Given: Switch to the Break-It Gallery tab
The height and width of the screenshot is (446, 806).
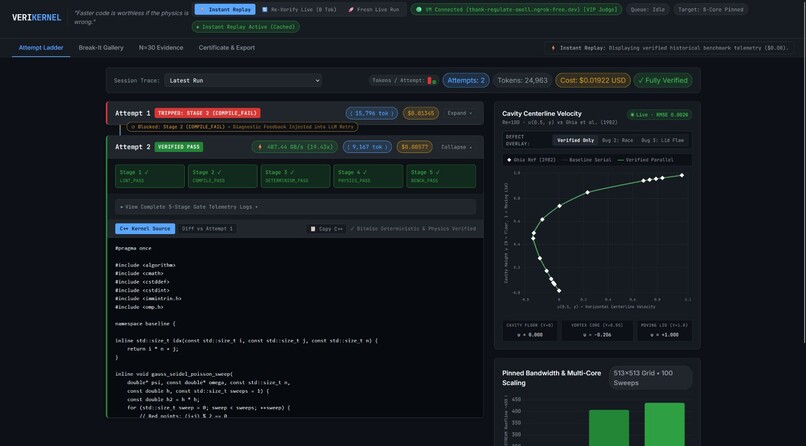Looking at the screenshot, I should click(101, 48).
